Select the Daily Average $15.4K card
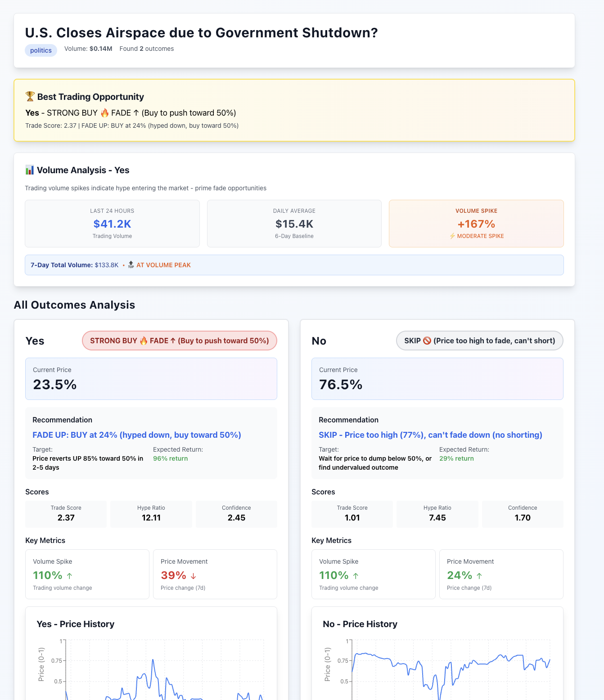Viewport: 604px width, 700px height. (x=294, y=224)
